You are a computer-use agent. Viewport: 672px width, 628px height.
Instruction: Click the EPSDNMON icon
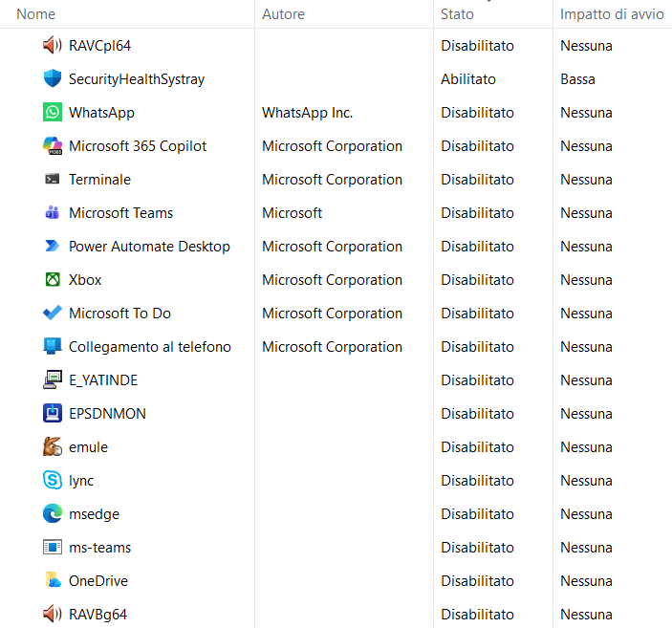[x=53, y=413]
